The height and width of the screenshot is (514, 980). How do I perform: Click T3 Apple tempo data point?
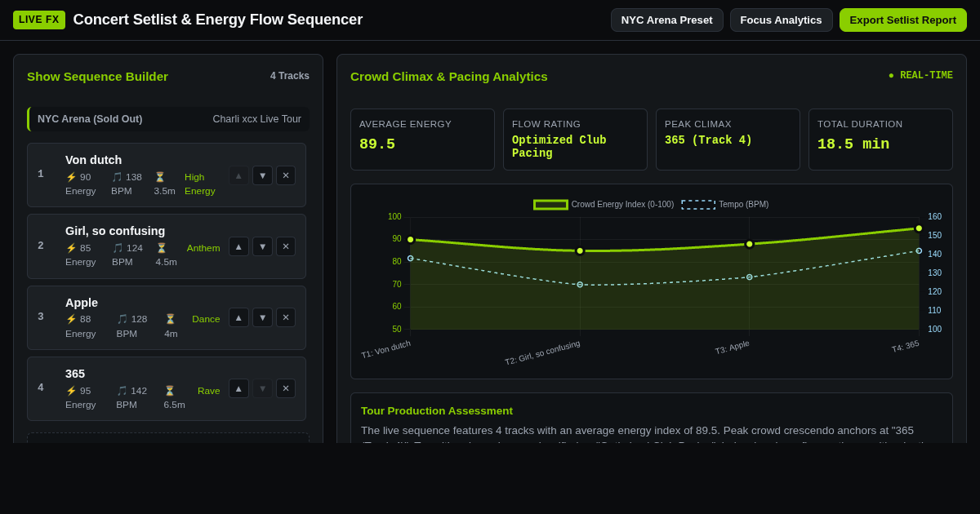[x=750, y=277]
